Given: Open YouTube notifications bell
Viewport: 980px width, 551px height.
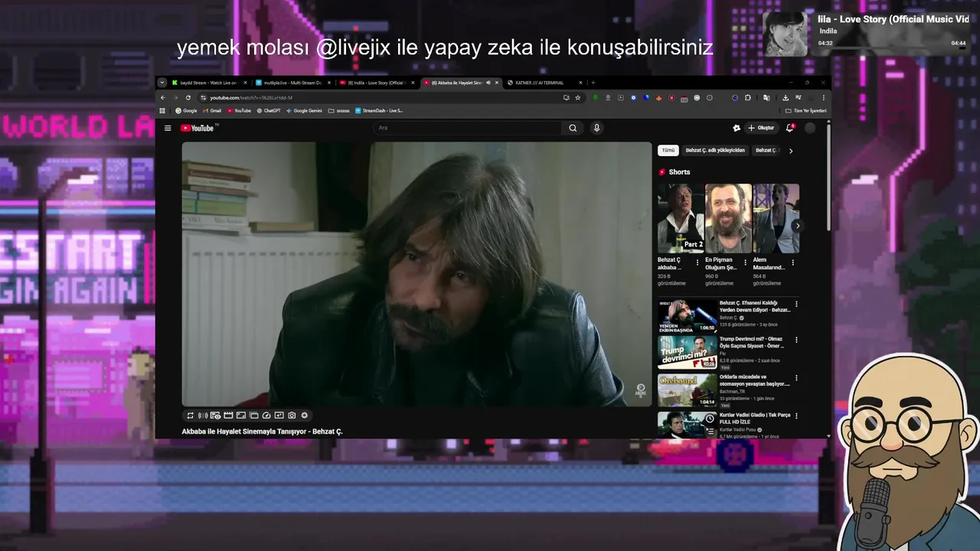Looking at the screenshot, I should pos(790,128).
